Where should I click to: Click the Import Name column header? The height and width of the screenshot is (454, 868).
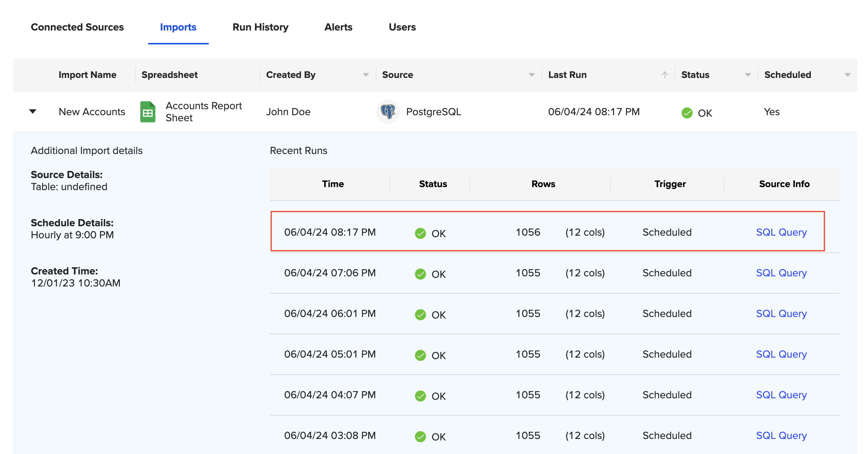pos(87,75)
